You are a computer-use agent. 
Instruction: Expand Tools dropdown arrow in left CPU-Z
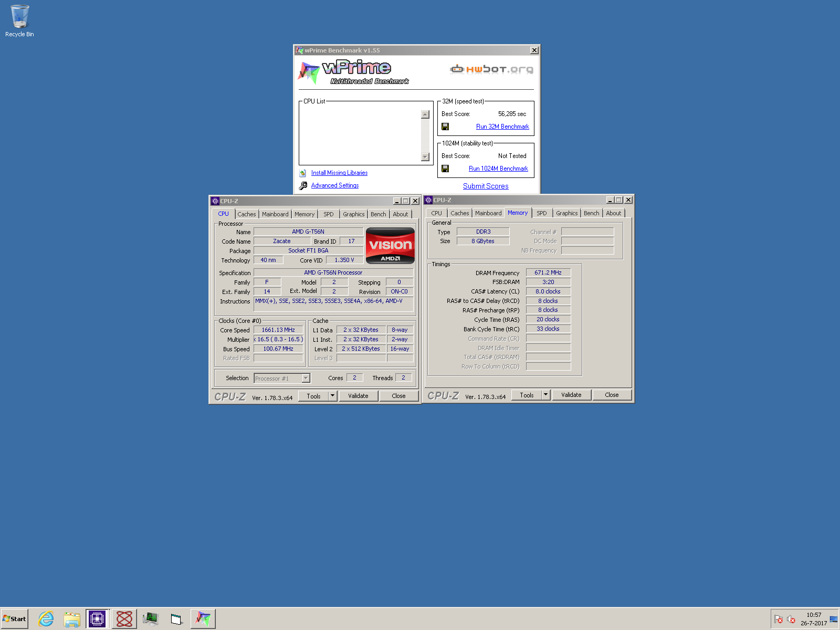pos(332,396)
